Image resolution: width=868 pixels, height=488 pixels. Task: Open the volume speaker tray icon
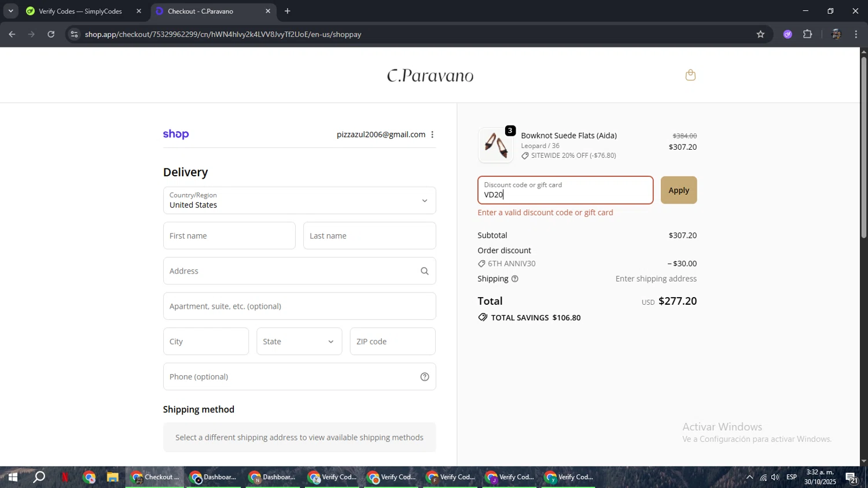tap(775, 477)
